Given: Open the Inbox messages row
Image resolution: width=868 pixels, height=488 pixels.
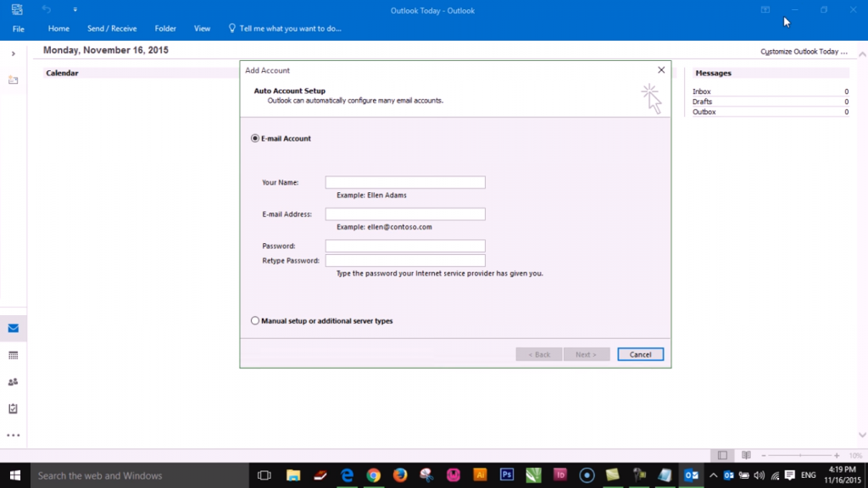Looking at the screenshot, I should tap(770, 91).
